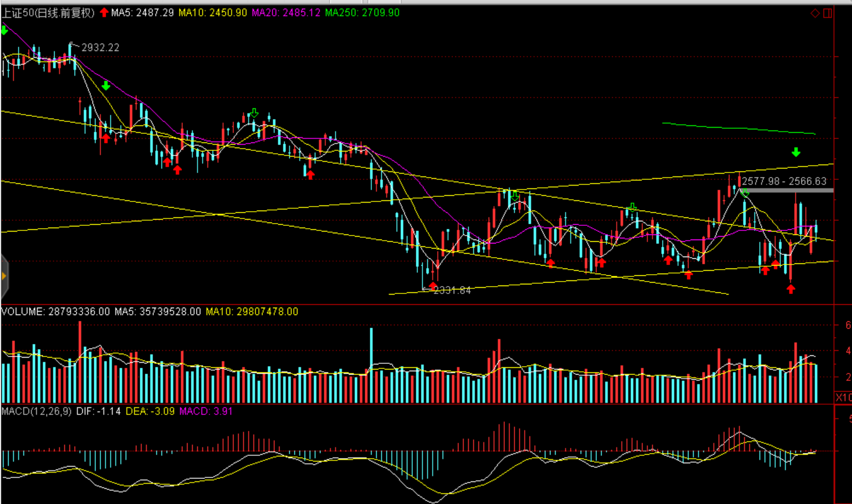
Task: Click the 上证50(日线.前复权) chart title
Action: tap(48, 12)
